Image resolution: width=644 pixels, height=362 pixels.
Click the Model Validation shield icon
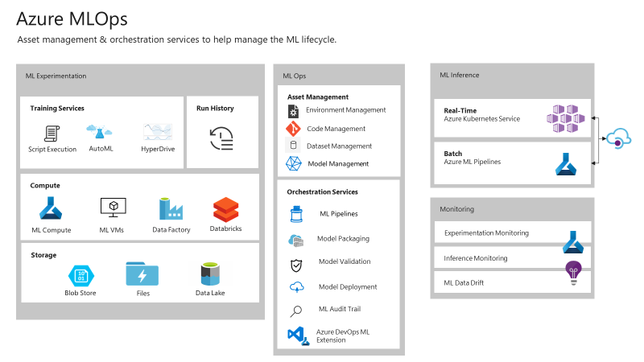pos(296,265)
